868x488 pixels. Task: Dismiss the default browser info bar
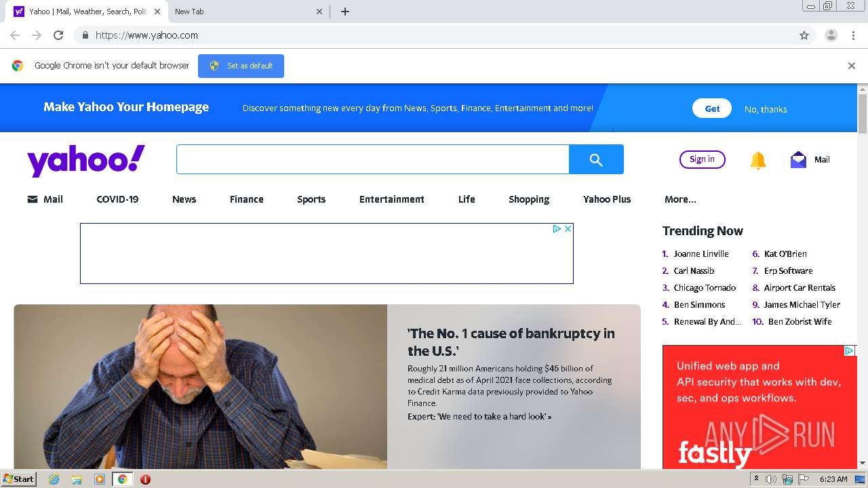tap(852, 66)
